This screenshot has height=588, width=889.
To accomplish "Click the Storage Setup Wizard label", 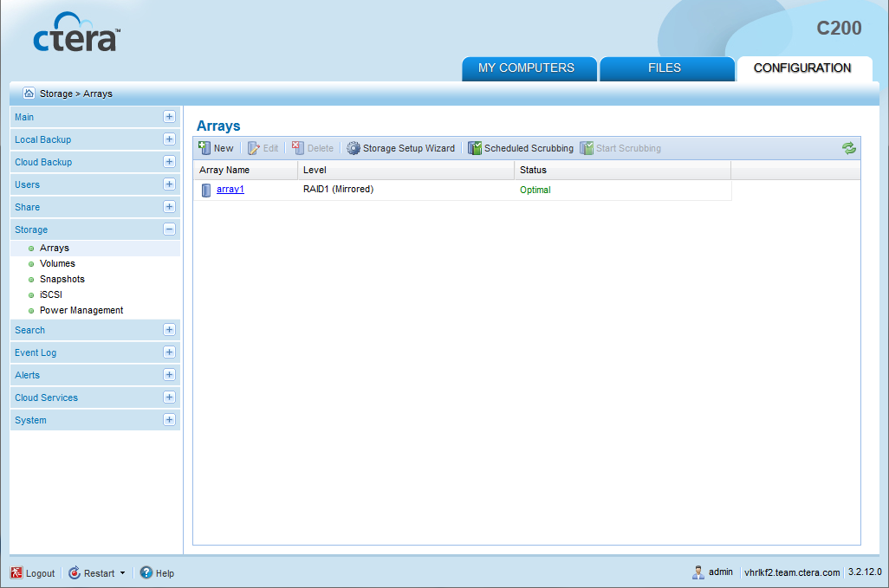I will [x=409, y=148].
